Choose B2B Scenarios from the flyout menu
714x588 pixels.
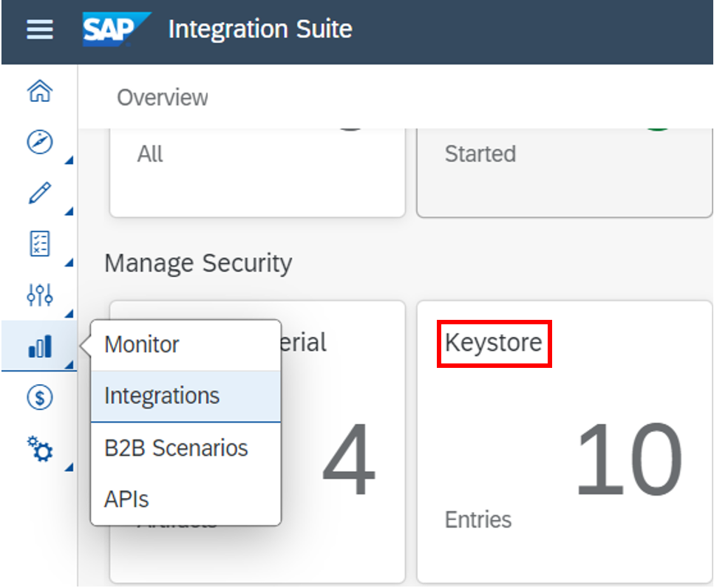176,448
